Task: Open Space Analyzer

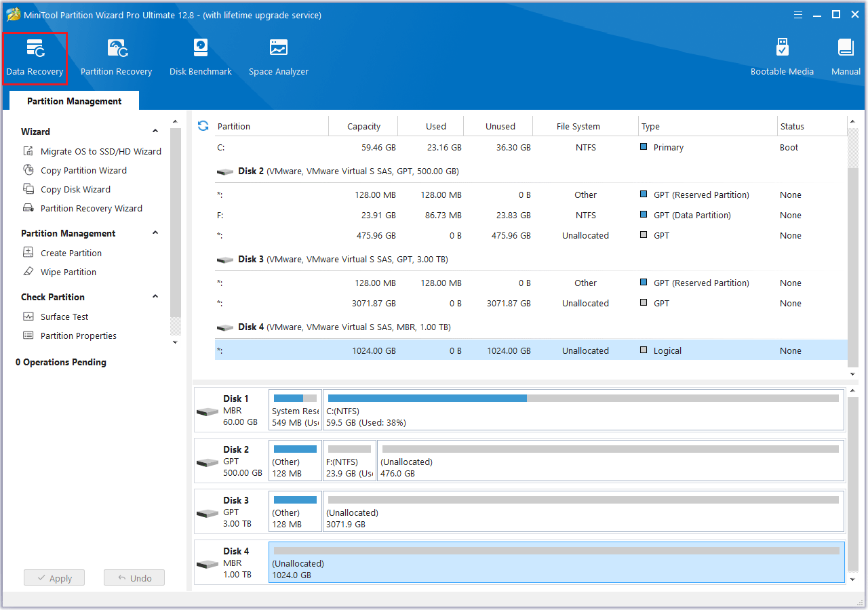Action: [278, 58]
